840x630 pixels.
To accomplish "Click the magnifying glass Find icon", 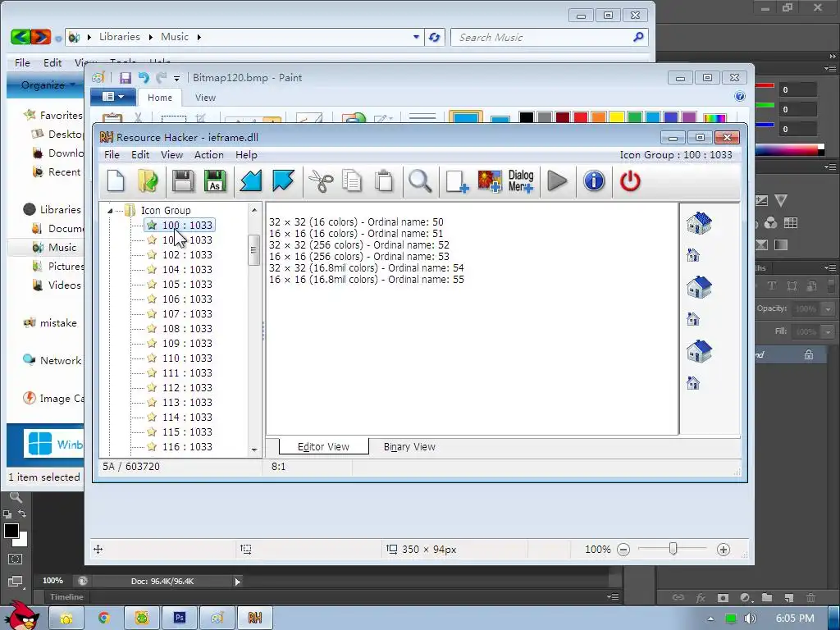I will 420,180.
